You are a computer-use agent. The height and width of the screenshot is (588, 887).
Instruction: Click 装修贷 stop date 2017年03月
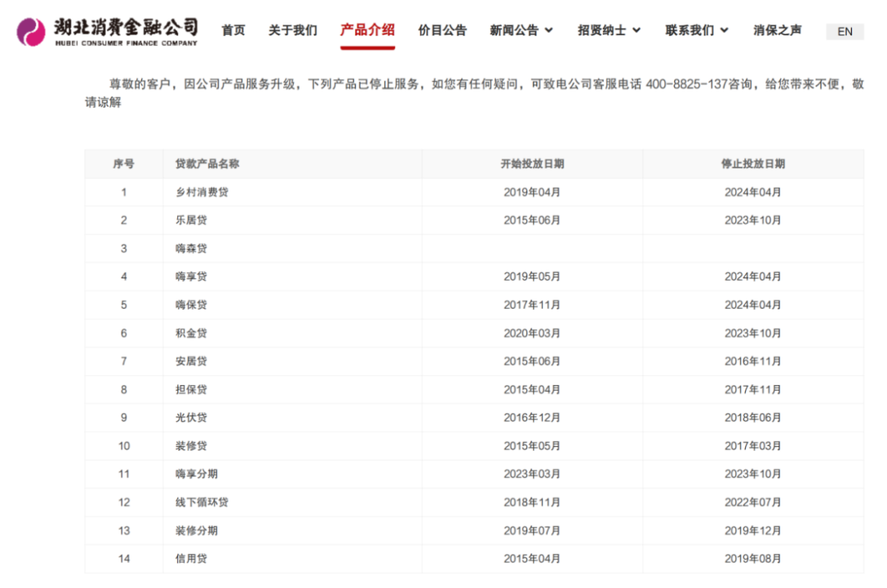[x=752, y=446]
